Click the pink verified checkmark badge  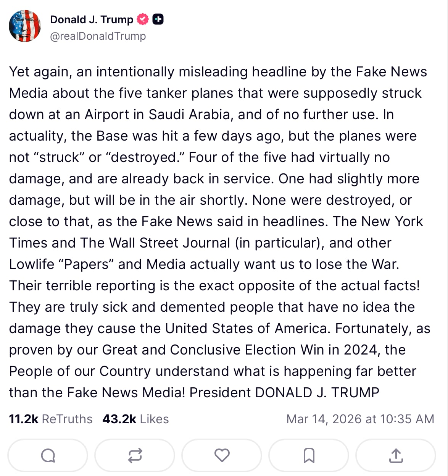142,19
